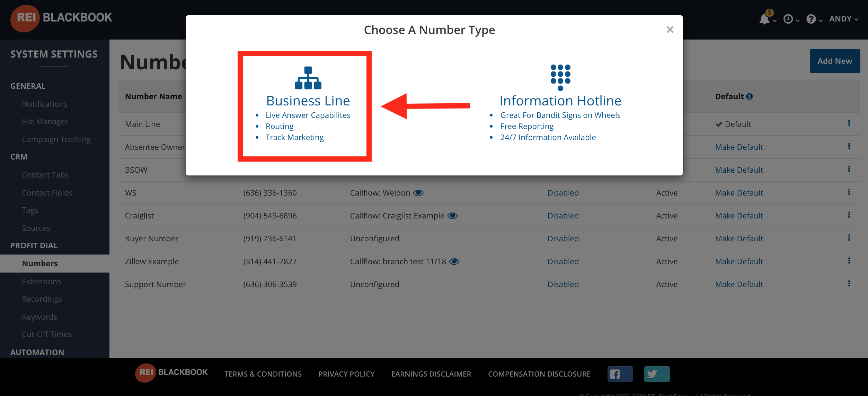
Task: Open Terms & Conditions footer link
Action: pyautogui.click(x=263, y=374)
